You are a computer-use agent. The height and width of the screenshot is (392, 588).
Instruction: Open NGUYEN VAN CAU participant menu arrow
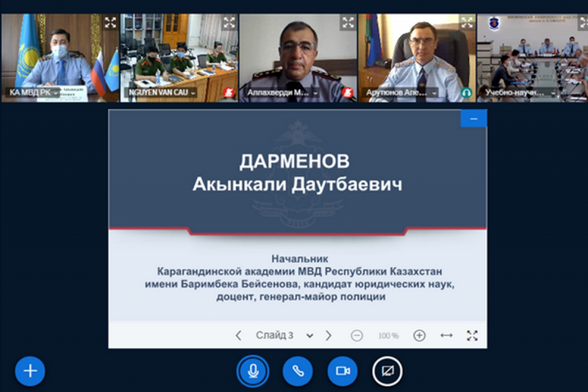(193, 93)
